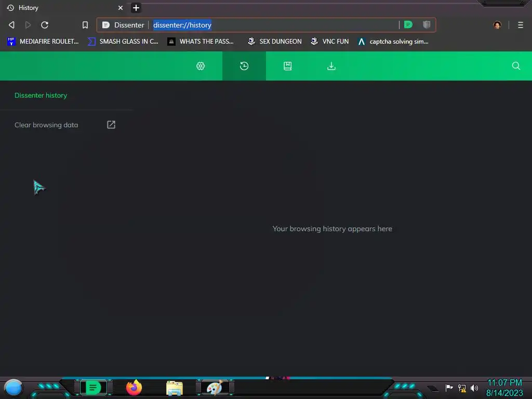Click the Dissenter site info label
Image resolution: width=532 pixels, height=399 pixels.
coord(124,25)
